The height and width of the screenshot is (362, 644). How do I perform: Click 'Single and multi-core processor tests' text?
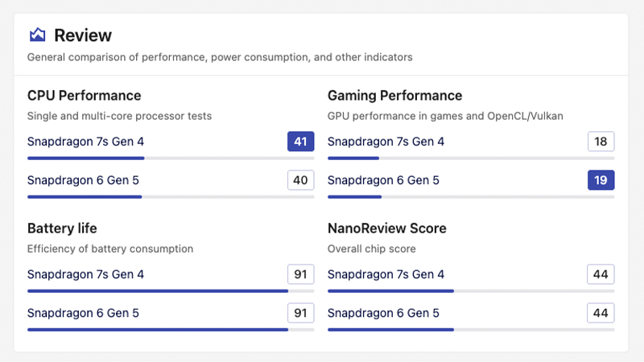119,116
